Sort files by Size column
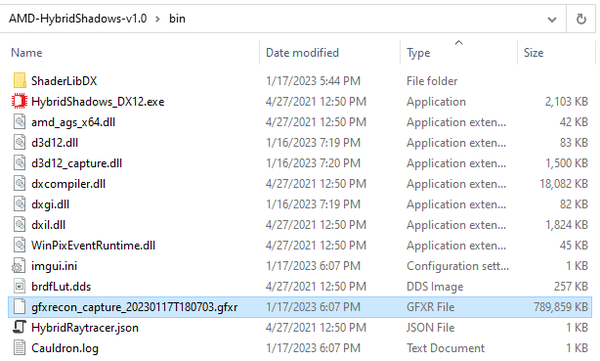600x361 pixels. pos(533,53)
